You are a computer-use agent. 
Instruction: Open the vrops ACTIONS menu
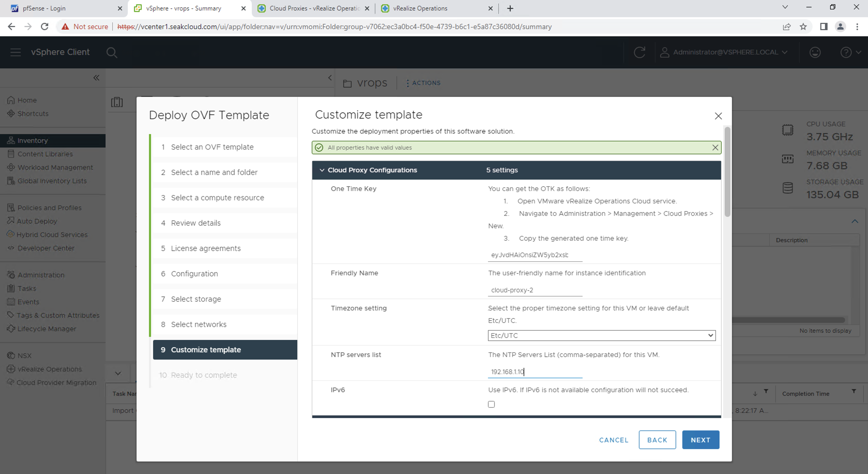[423, 83]
